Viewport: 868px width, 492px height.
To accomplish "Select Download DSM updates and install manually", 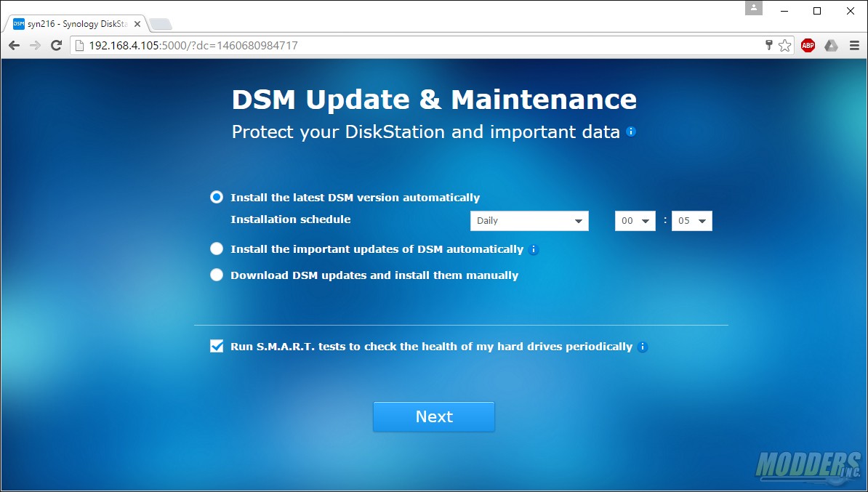I will click(217, 275).
